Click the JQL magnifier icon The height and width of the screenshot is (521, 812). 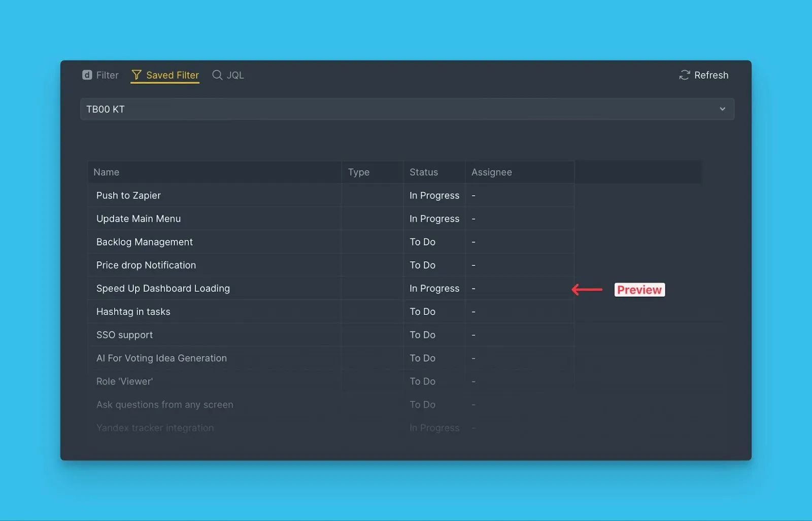tap(217, 75)
